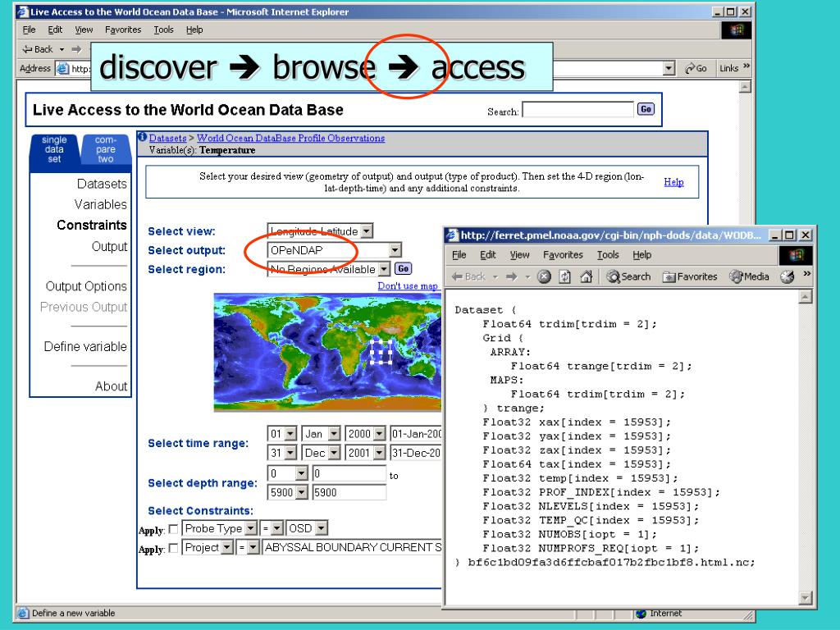Click Links toolbar chevron in main window
This screenshot has height=630, width=840.
746,66
